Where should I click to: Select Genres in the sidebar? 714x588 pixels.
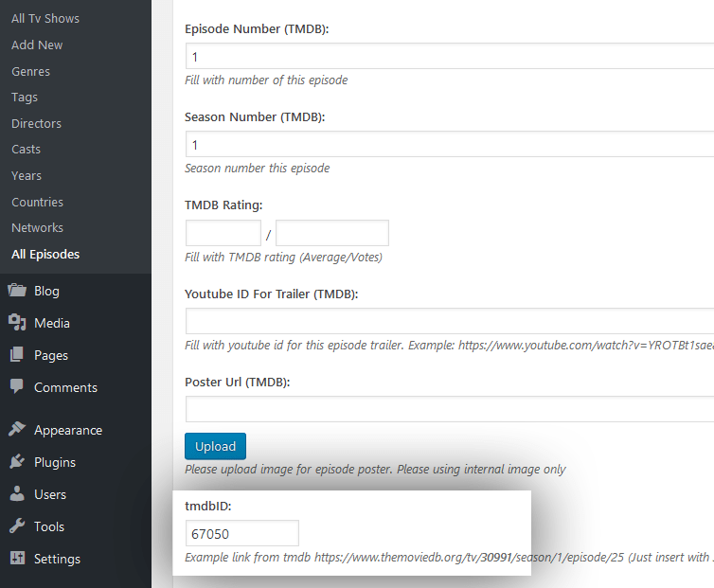(x=30, y=71)
